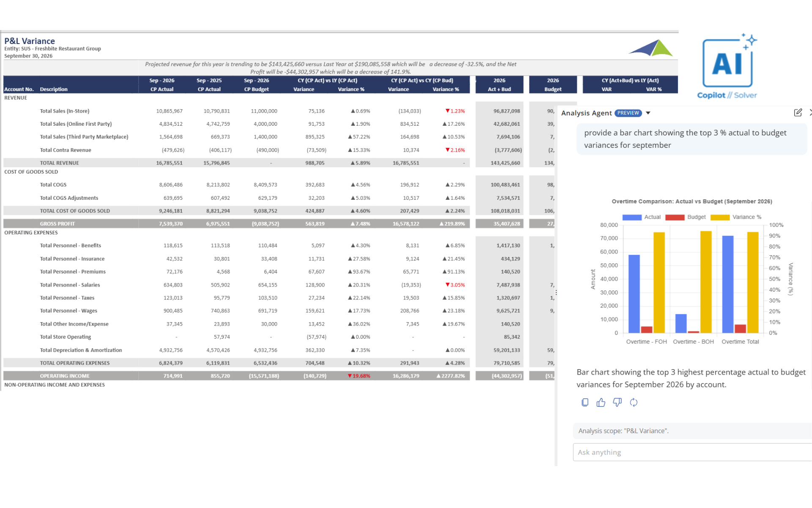This screenshot has height=508, width=812.
Task: Start a new chat with edit icon
Action: click(798, 113)
